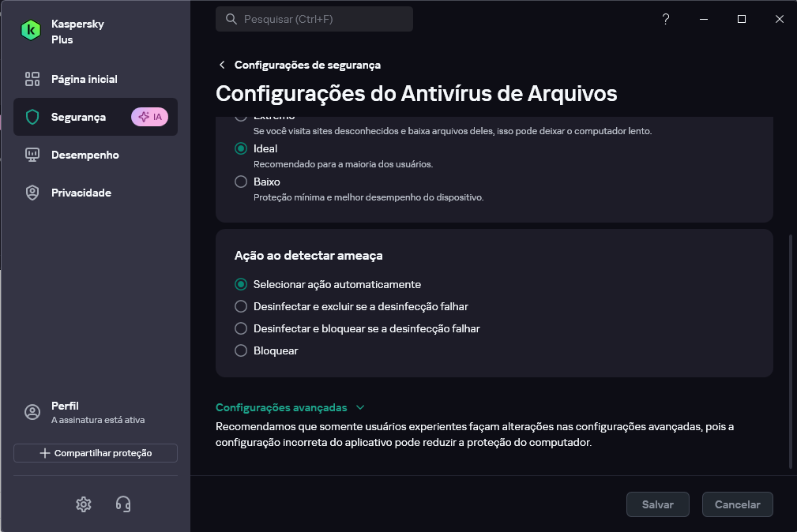
Task: Click the Compartilhar proteção button
Action: tap(96, 453)
